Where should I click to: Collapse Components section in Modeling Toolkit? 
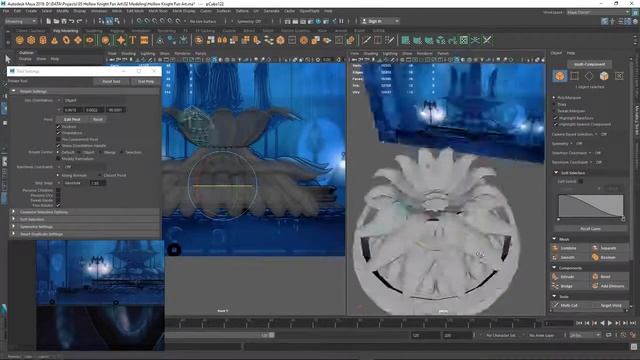[x=554, y=268]
